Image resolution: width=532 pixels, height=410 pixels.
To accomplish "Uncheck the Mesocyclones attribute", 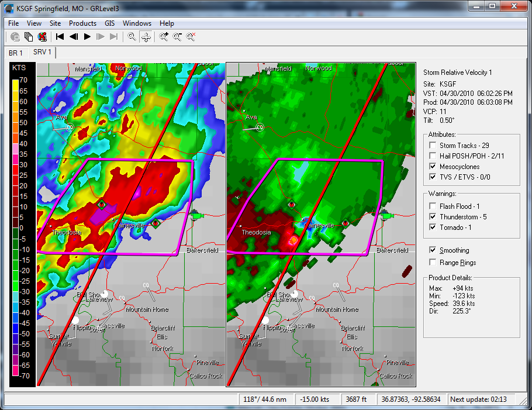I will [x=433, y=167].
